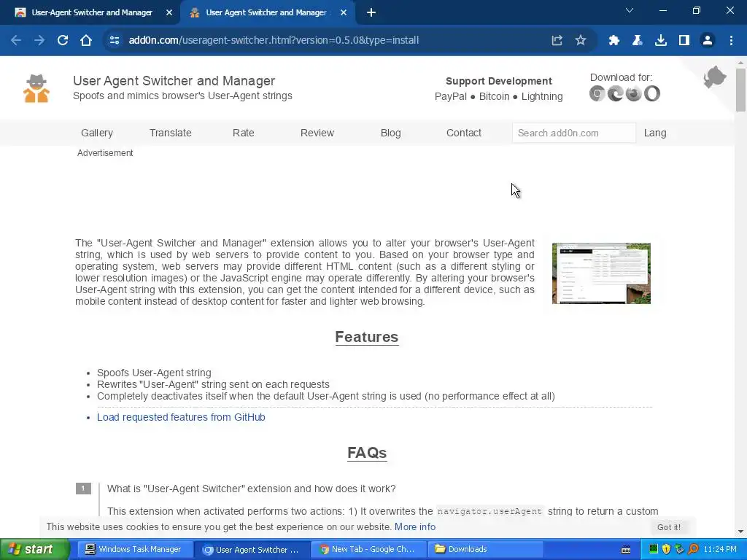Click the scrollbar down arrow

740,532
